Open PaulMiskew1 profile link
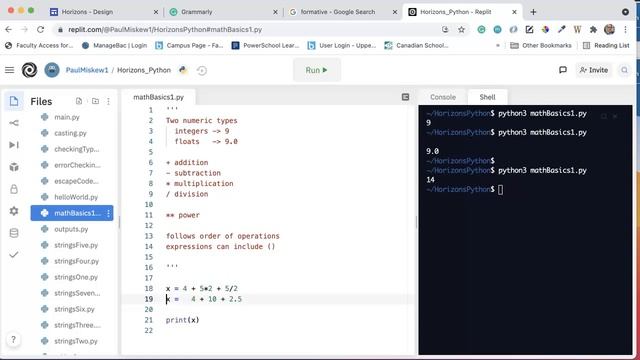640x360 pixels. click(x=87, y=70)
